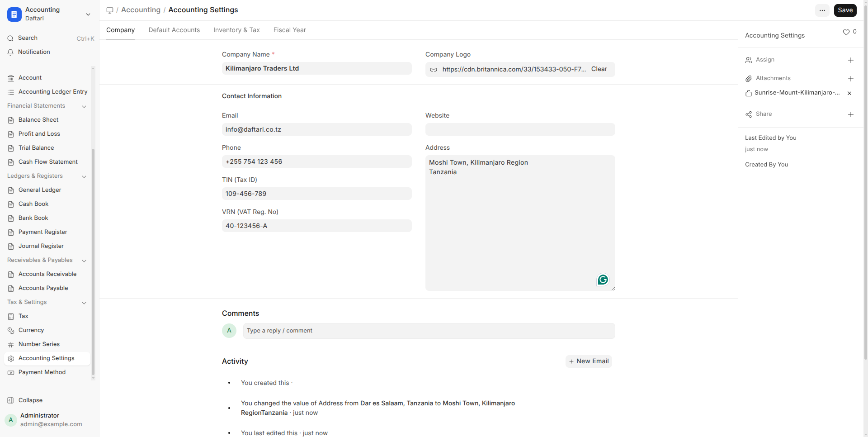Click the Company Logo link URL

(514, 69)
